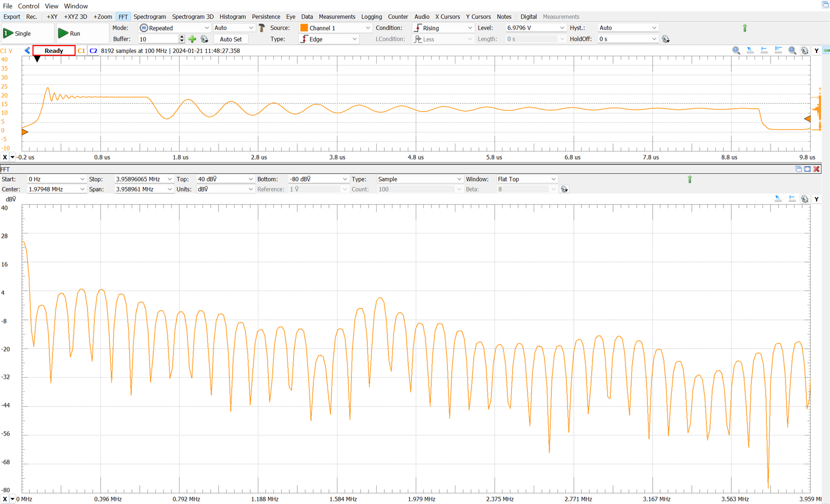Open trigger Type Edge dropdown
This screenshot has height=504, width=830.
click(328, 39)
